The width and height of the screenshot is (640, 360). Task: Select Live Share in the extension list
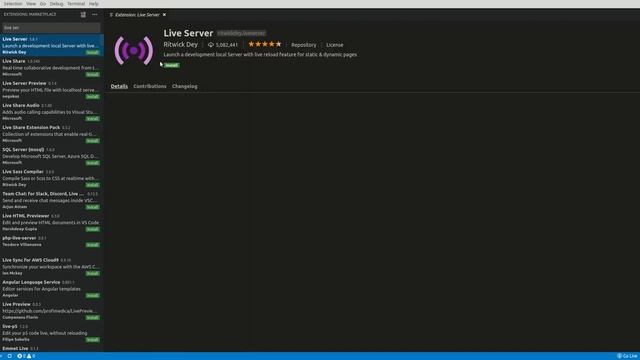[x=51, y=67]
